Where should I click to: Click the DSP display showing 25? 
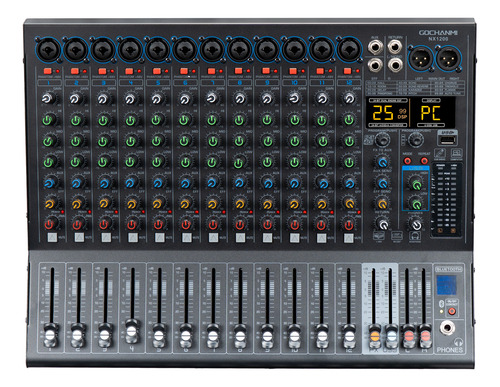click(387, 113)
